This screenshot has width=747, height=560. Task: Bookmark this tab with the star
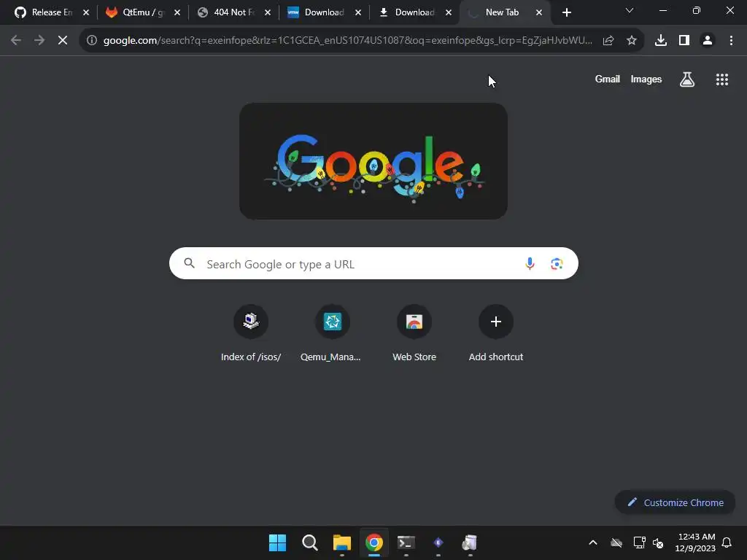point(631,41)
